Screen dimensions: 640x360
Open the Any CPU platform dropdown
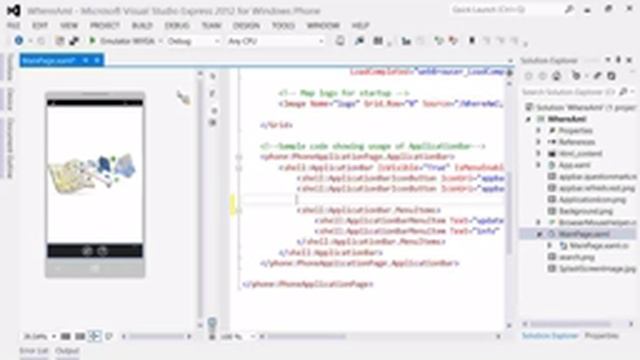pos(276,41)
